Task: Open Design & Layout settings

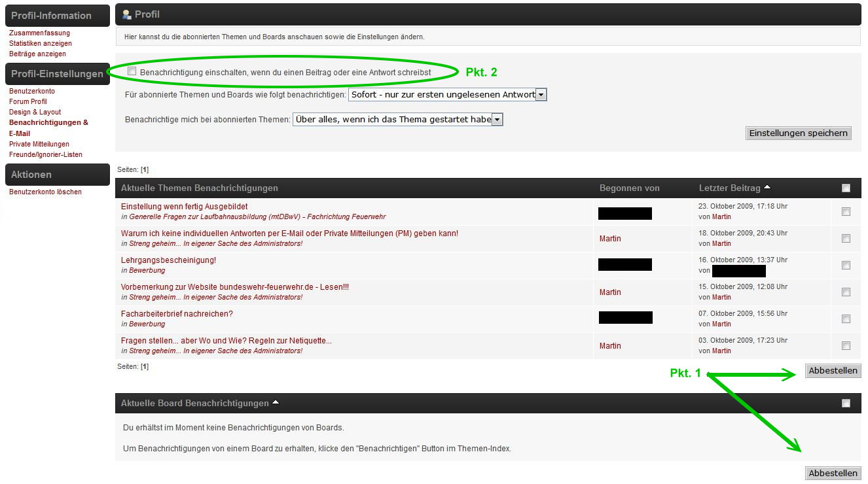Action: point(35,112)
